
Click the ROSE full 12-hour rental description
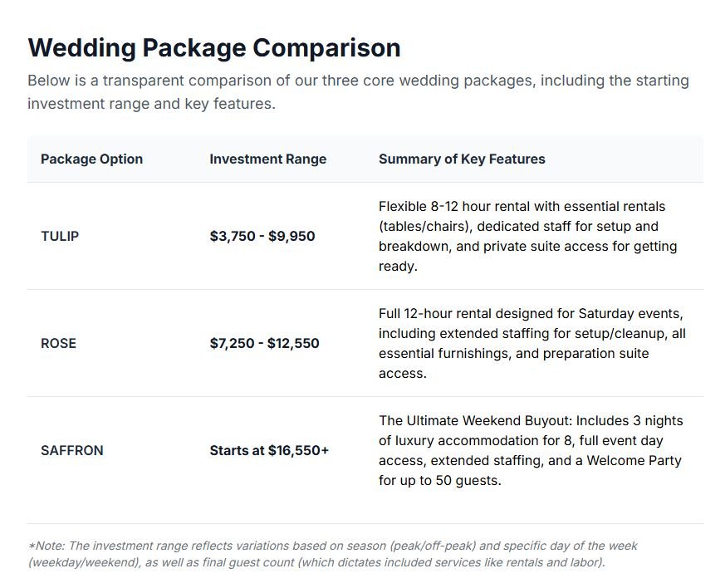click(x=532, y=343)
